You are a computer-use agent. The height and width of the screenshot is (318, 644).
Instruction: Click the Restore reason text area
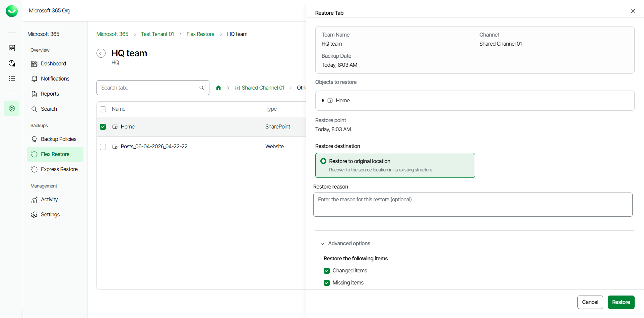point(473,205)
